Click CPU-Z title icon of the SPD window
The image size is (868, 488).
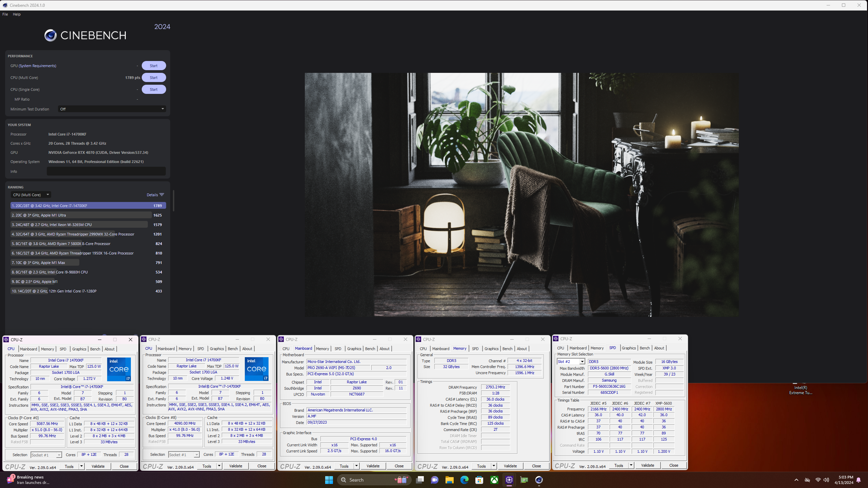[x=556, y=339]
